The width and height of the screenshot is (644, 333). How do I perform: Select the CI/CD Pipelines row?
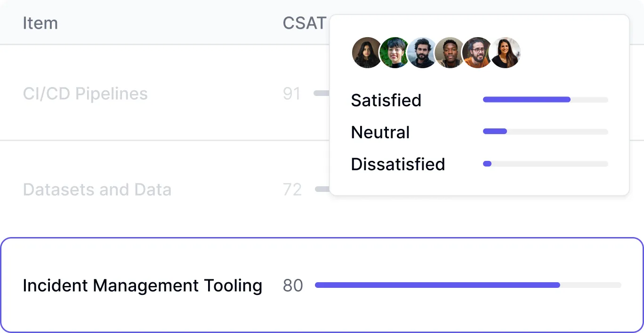[x=85, y=94]
